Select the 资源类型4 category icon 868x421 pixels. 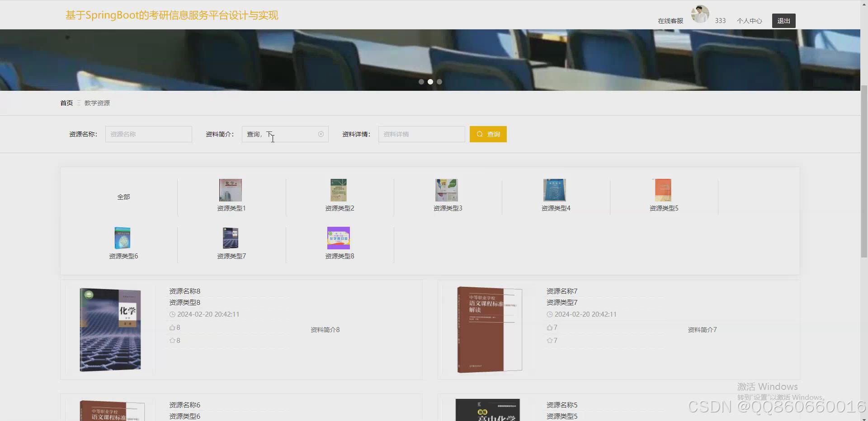point(555,190)
